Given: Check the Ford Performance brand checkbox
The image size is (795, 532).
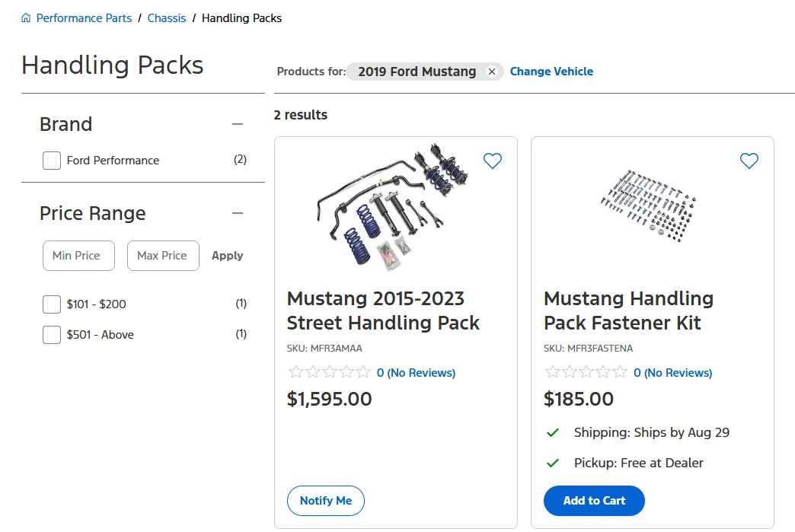Looking at the screenshot, I should coord(52,161).
